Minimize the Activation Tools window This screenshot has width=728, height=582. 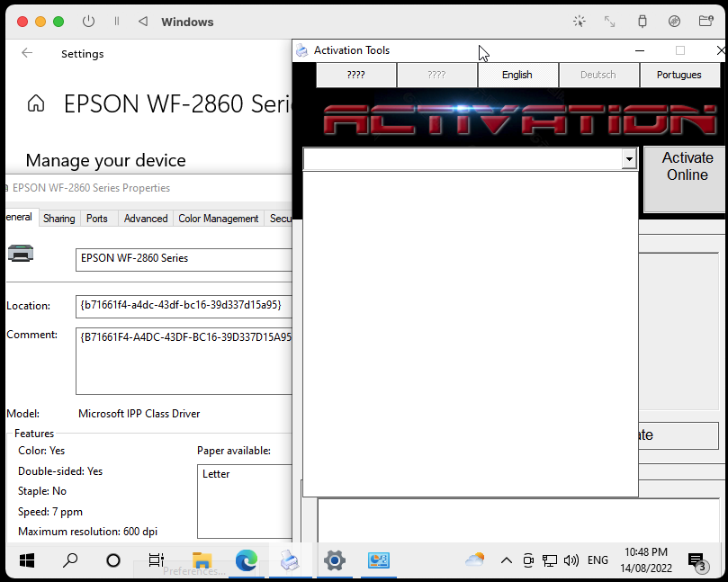[639, 50]
